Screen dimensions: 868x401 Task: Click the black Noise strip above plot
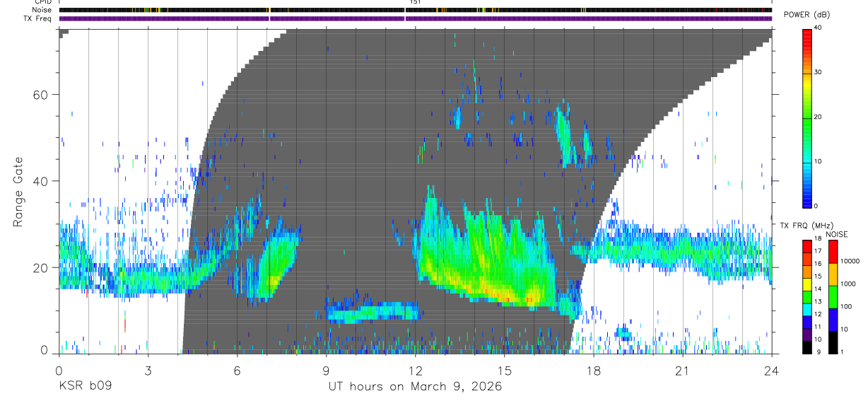point(415,10)
